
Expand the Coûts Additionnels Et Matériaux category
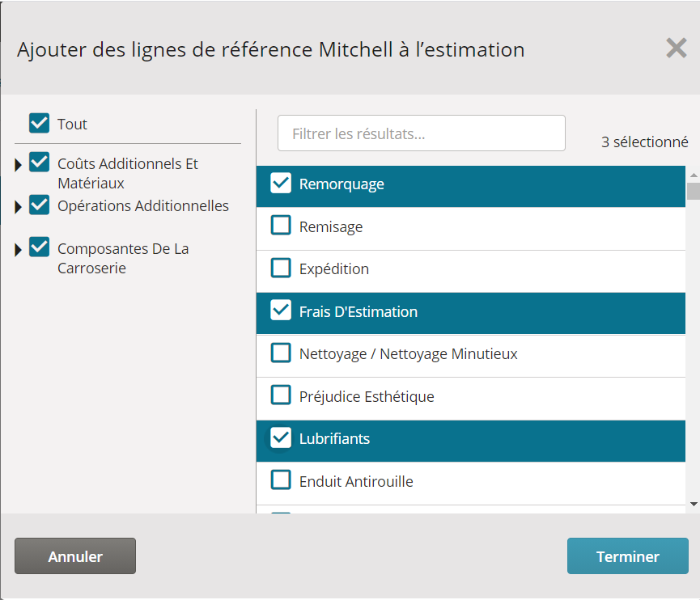[19, 165]
